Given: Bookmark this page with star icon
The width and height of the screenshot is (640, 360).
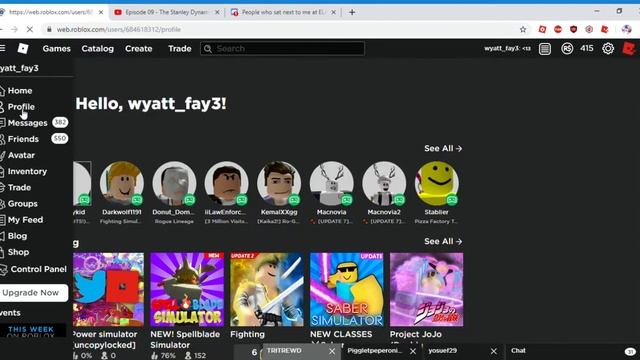Looking at the screenshot, I should pos(523,29).
